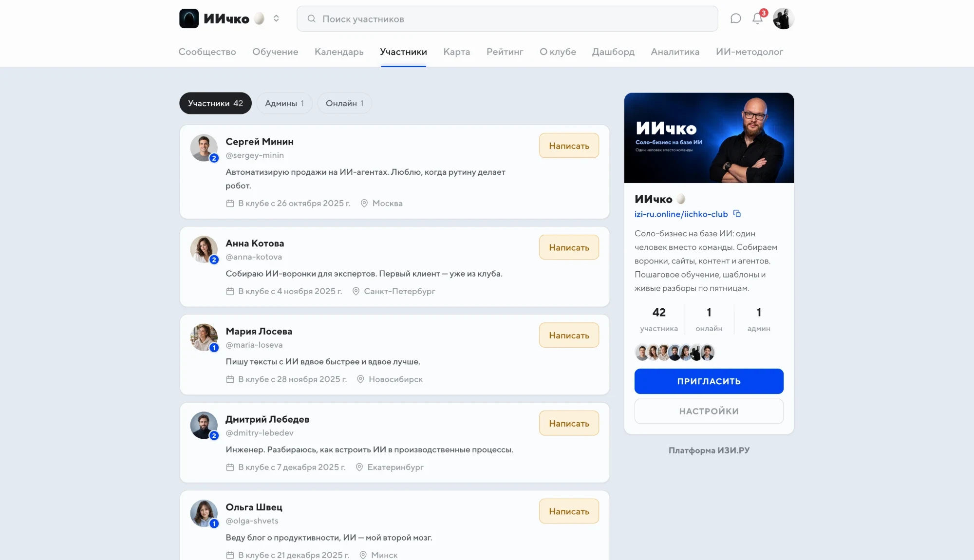Open the Платформа ИЗИ.РУ link

pyautogui.click(x=709, y=450)
